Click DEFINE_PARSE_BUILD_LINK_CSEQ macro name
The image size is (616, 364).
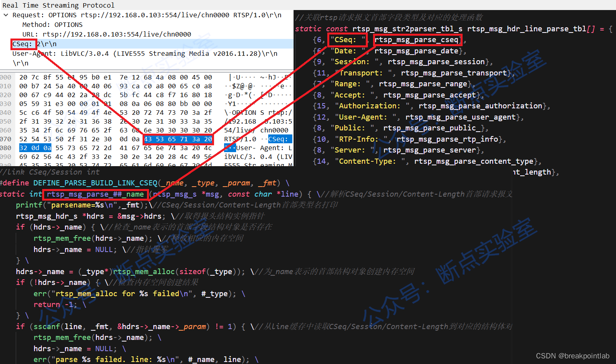[x=96, y=183]
